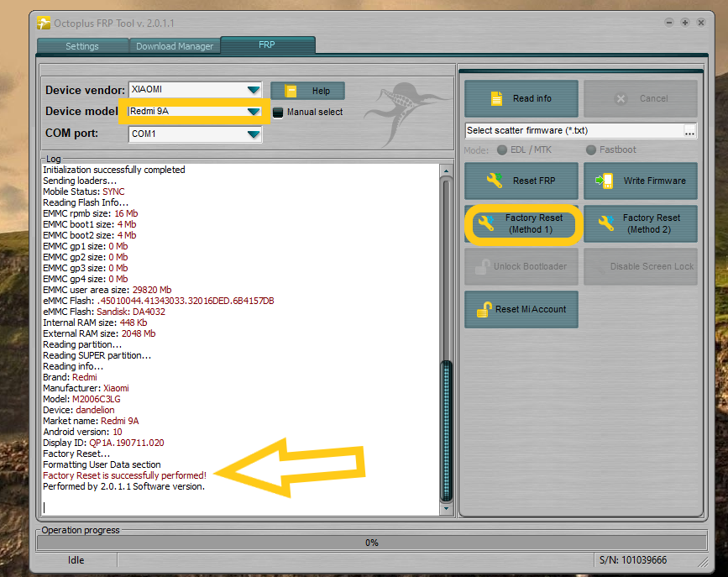Click 'Performed by 2.0.1.1 Software version.' line

pyautogui.click(x=123, y=486)
